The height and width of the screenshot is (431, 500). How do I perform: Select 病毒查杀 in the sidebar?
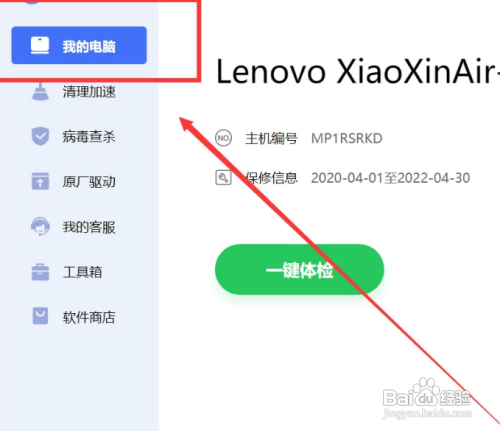click(x=89, y=137)
